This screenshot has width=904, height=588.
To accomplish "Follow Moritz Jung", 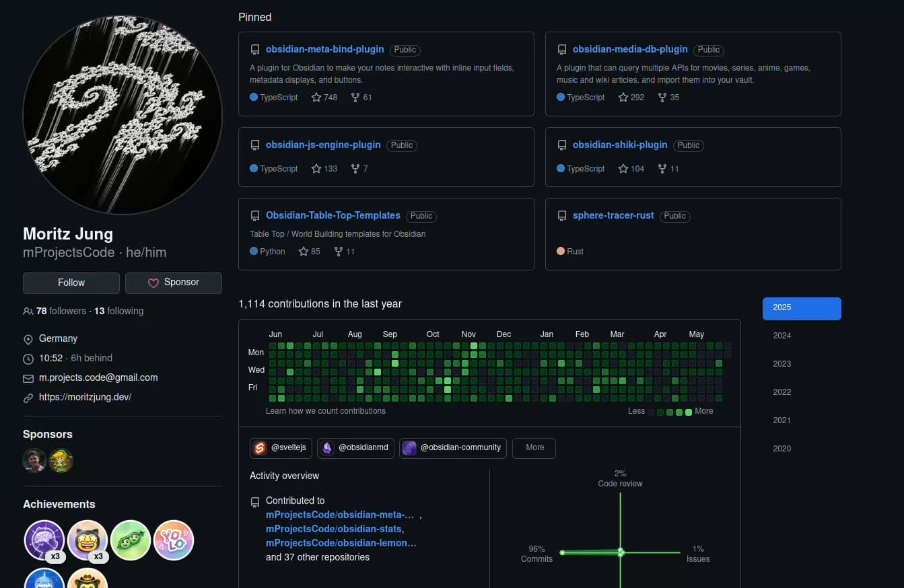I will 71,283.
